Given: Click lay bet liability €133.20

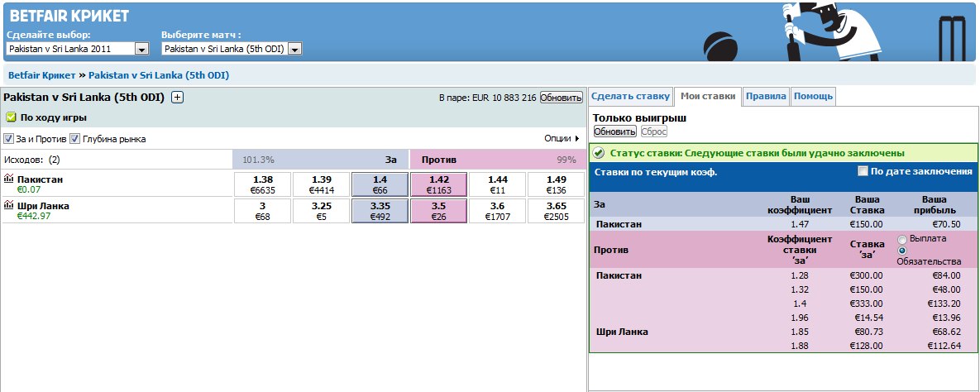Looking at the screenshot, I should click(x=943, y=304).
